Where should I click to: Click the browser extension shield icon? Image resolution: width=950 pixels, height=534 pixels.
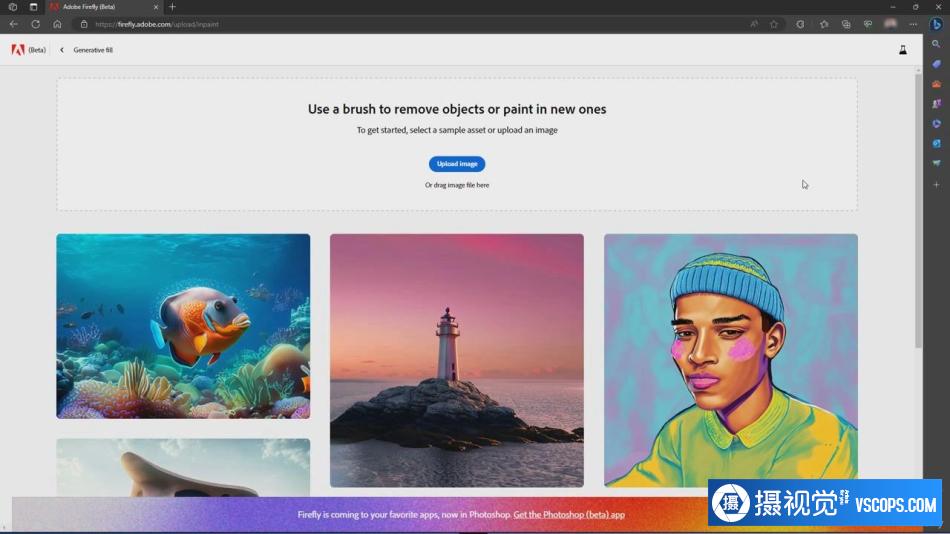pos(800,24)
